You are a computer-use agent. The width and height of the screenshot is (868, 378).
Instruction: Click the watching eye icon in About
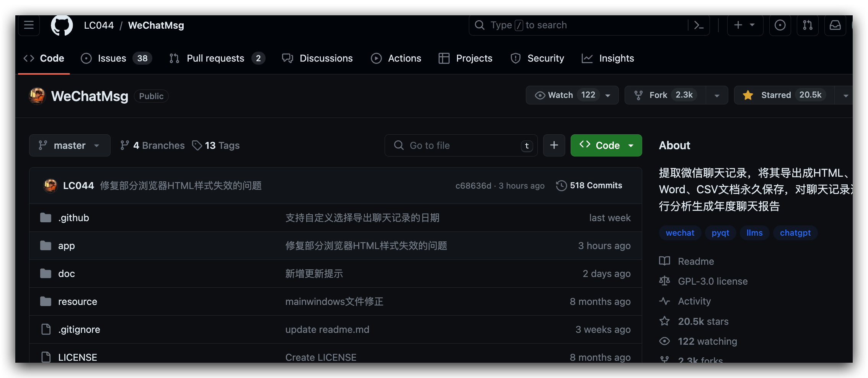(665, 341)
